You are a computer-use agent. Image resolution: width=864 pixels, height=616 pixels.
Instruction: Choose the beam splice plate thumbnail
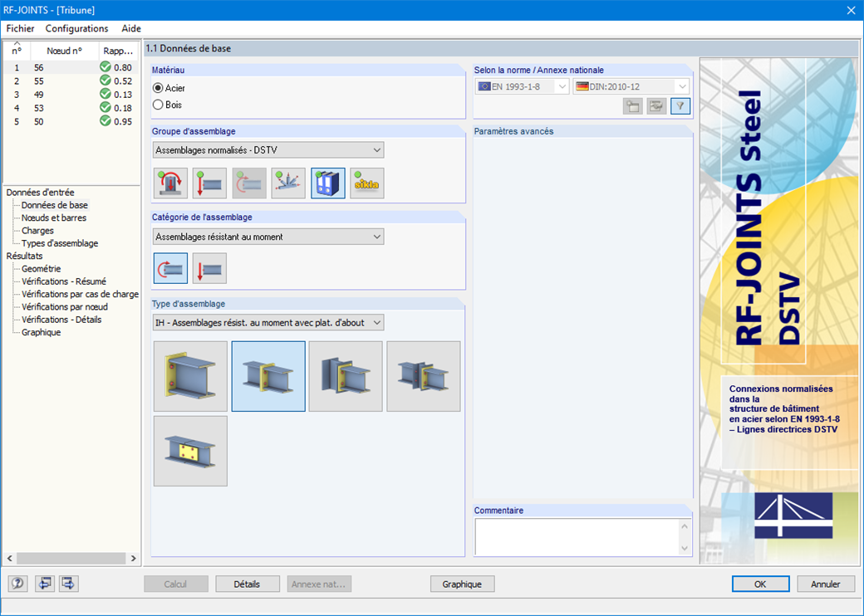pos(190,452)
